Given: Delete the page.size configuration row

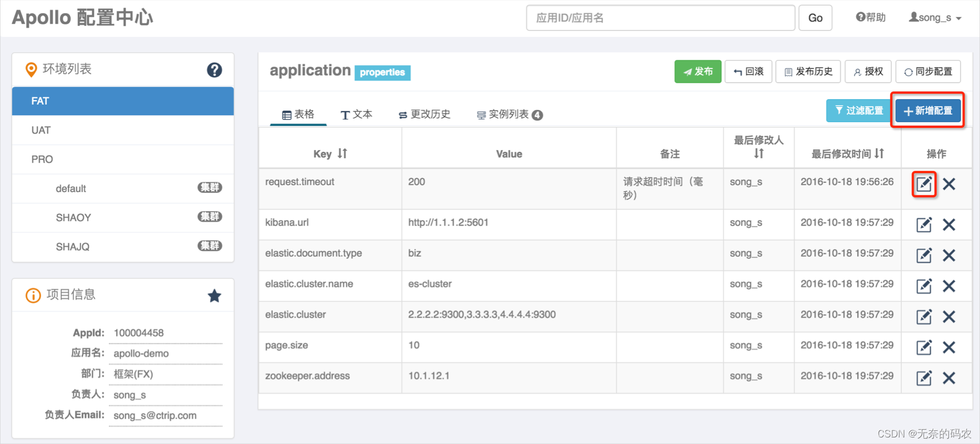Looking at the screenshot, I should coord(949,347).
